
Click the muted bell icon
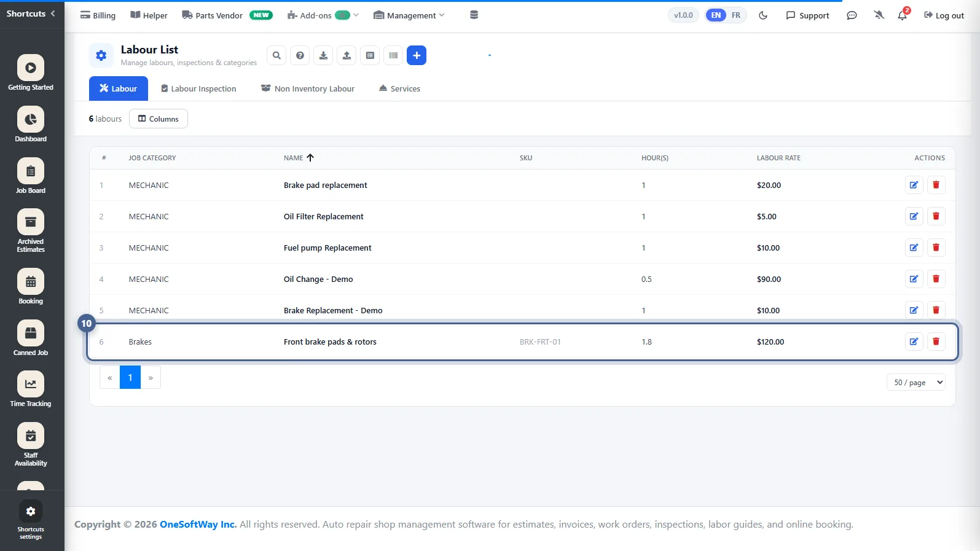click(879, 15)
